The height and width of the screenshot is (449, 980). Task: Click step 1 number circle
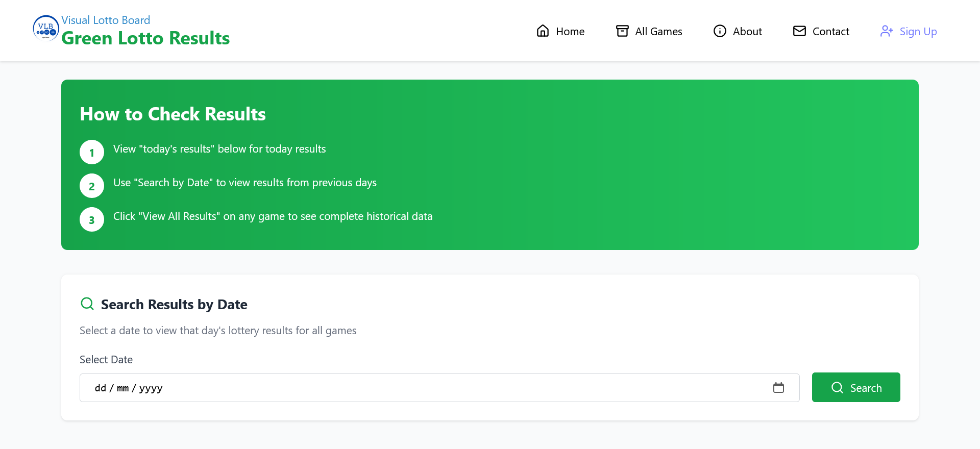(x=92, y=152)
